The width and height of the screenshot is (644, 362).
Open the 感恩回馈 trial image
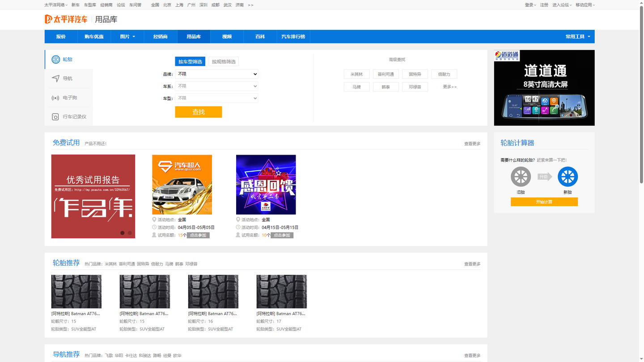point(266,185)
